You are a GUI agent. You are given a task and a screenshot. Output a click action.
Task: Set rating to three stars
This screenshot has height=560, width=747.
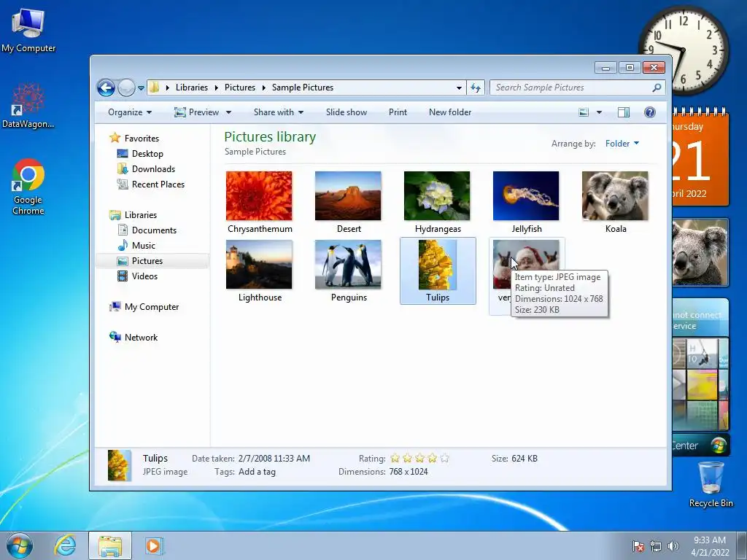point(419,459)
